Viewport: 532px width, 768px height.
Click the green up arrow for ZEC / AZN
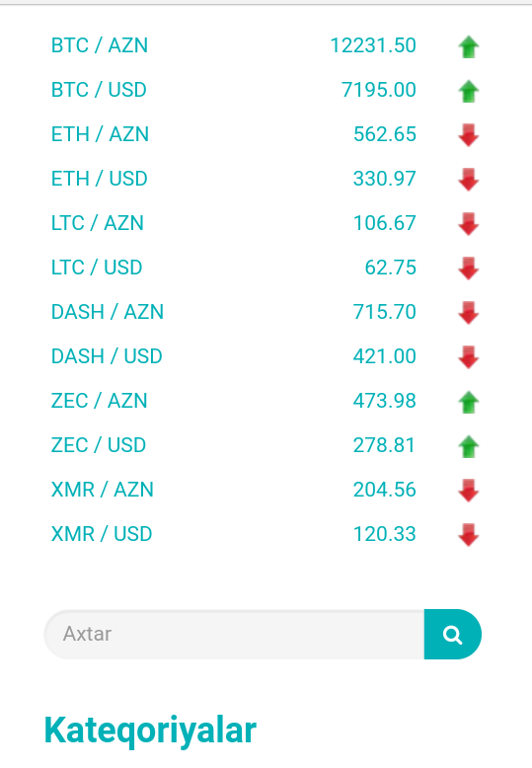point(468,402)
